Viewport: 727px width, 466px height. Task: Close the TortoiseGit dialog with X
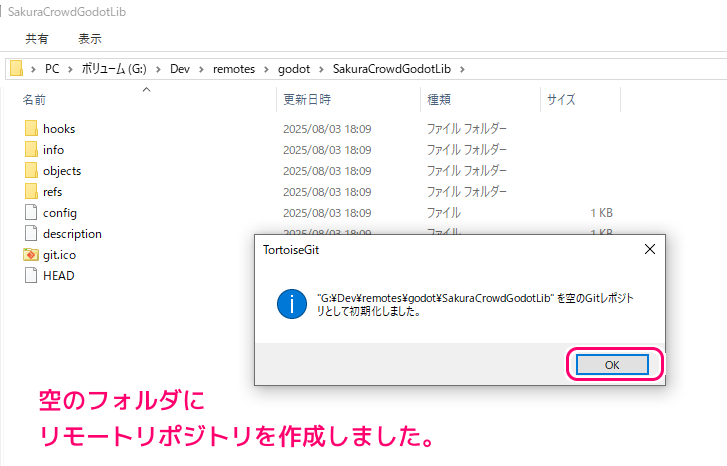tap(649, 249)
